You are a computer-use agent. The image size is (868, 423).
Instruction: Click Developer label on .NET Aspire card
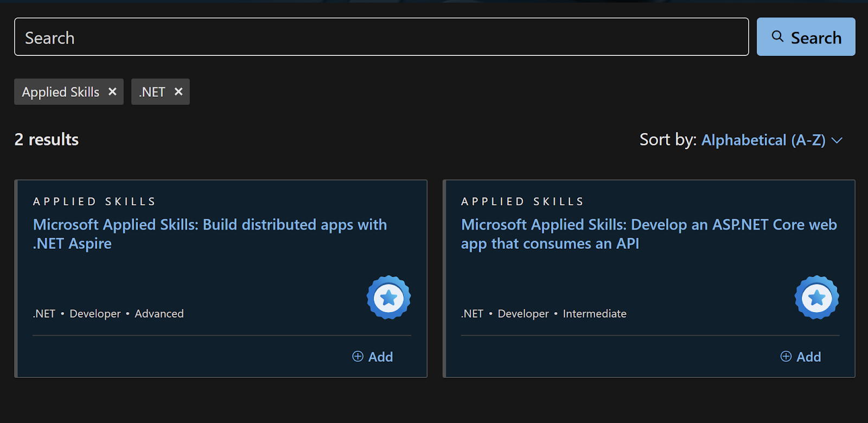95,314
